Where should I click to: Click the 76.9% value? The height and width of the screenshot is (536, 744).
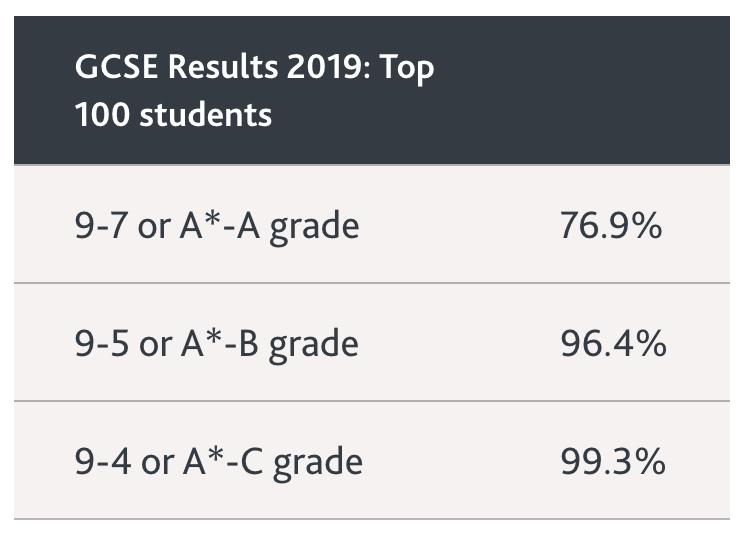click(611, 226)
